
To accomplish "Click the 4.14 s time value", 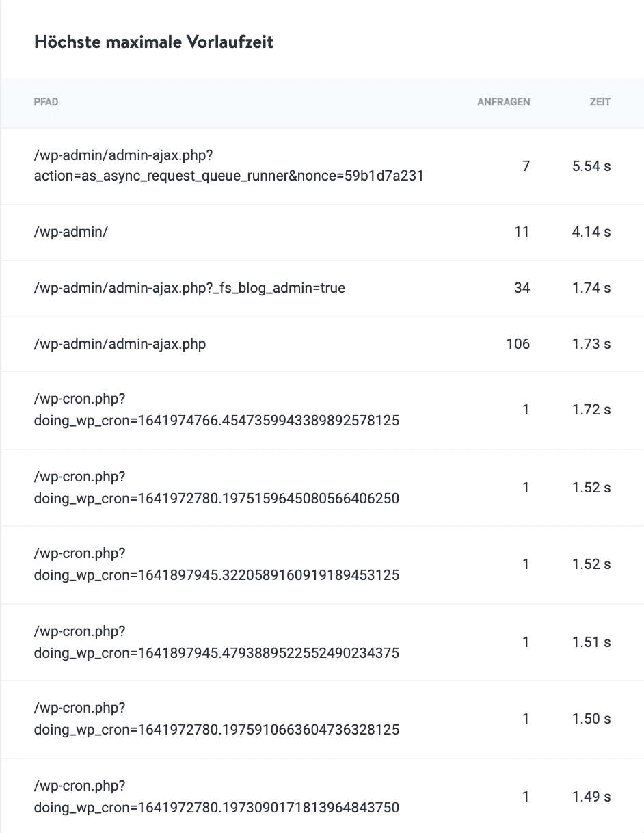I will [591, 232].
